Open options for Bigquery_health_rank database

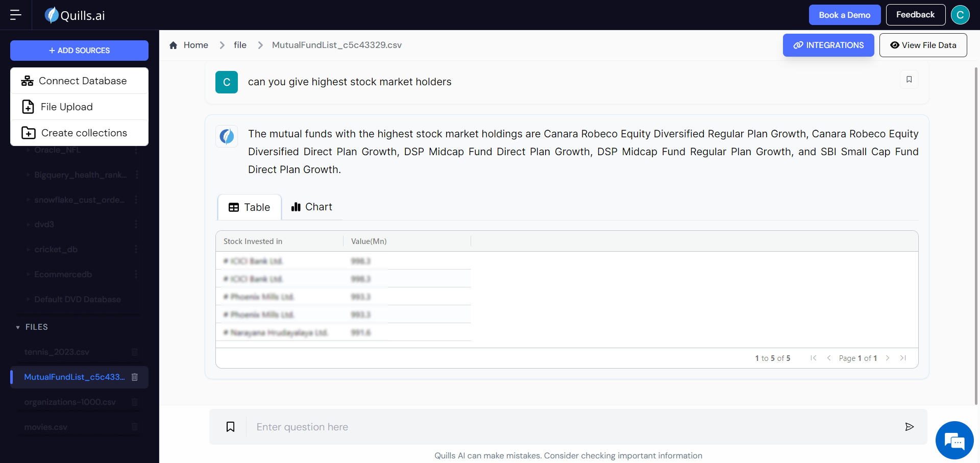[x=136, y=175]
